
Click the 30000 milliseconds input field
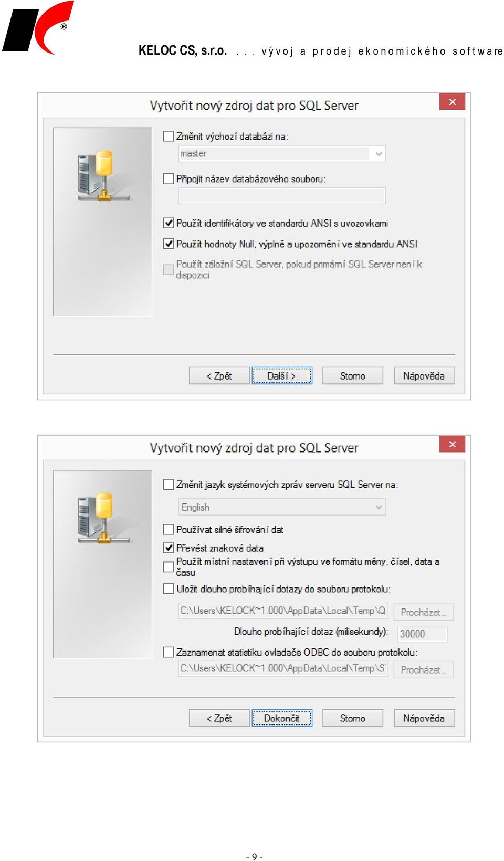pyautogui.click(x=423, y=634)
